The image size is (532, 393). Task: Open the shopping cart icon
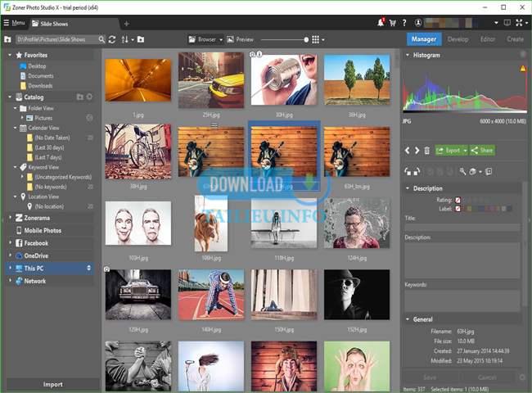(393, 23)
